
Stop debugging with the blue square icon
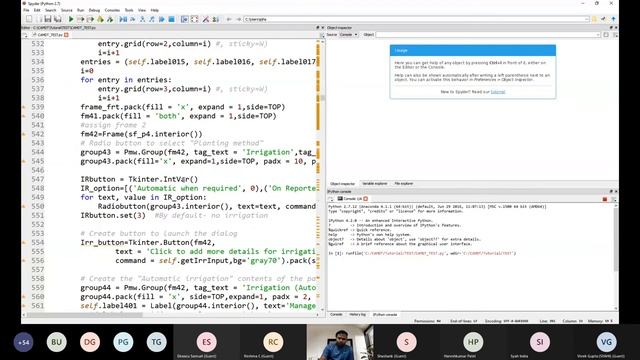tap(171, 19)
